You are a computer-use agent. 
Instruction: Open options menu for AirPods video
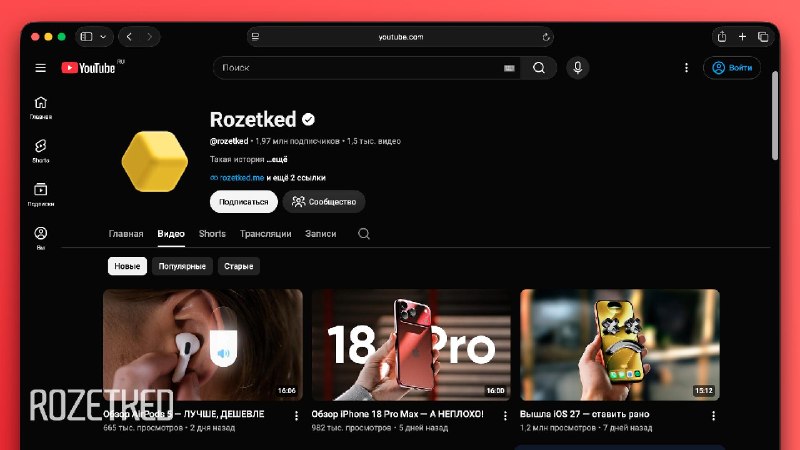pos(296,416)
